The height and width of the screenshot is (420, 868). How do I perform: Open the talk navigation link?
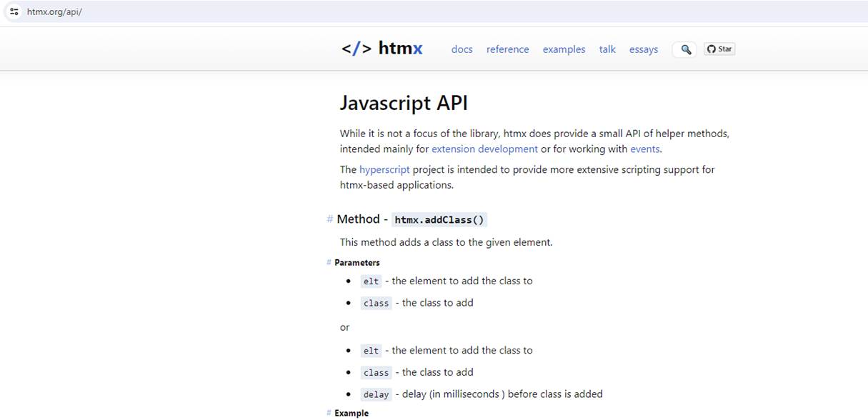click(607, 49)
